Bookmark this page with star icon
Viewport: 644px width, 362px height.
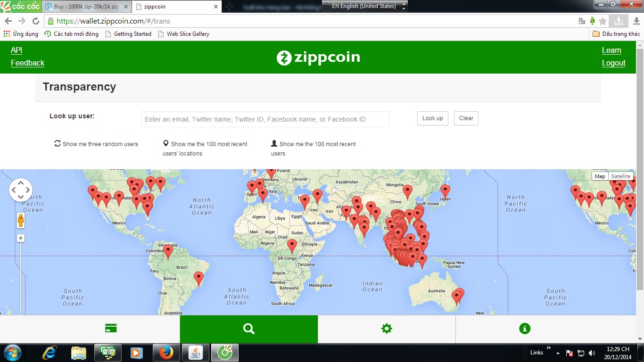tap(603, 21)
